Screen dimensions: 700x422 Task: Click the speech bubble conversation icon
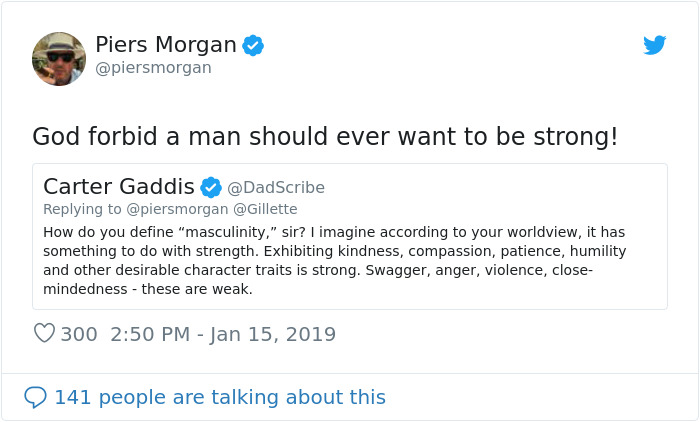pos(36,397)
